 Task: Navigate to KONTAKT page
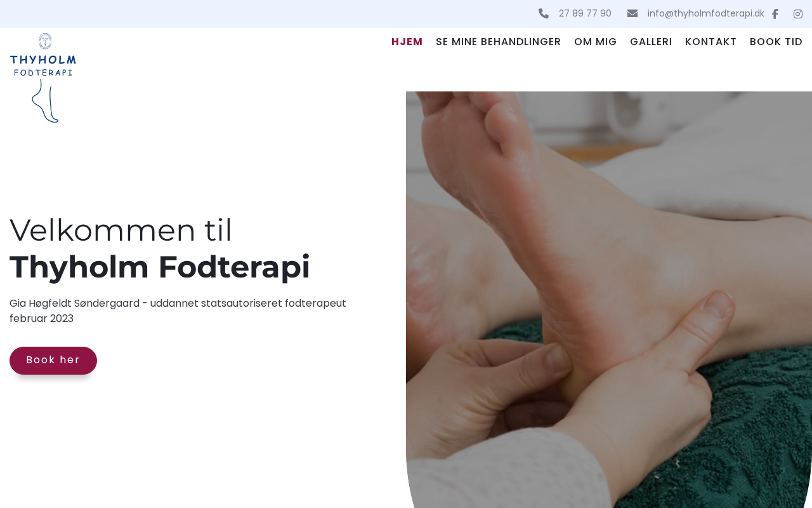click(x=711, y=42)
